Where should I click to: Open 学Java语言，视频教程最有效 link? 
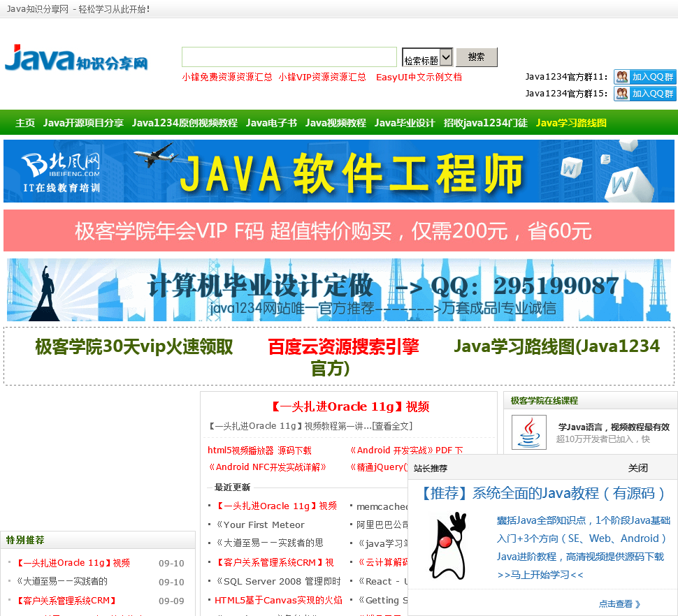pos(614,427)
